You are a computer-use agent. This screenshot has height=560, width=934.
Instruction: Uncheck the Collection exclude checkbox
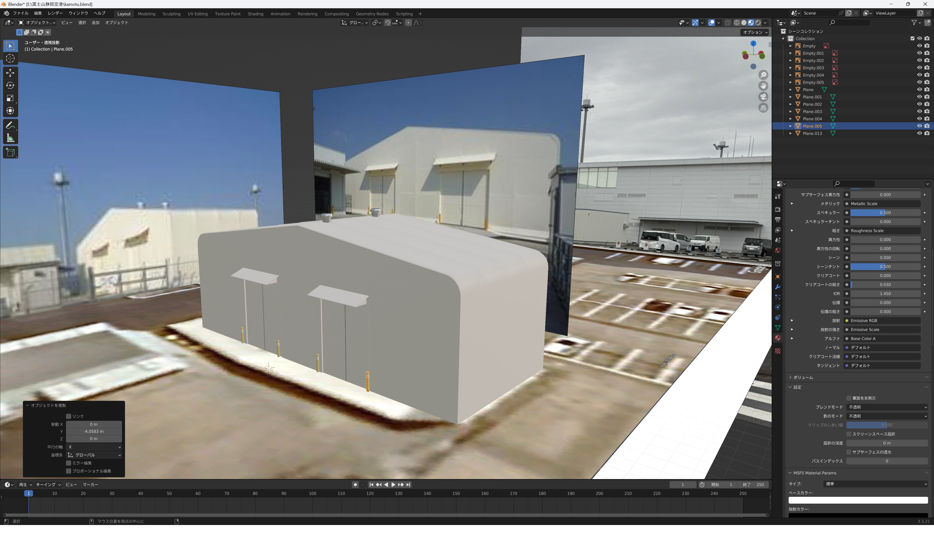[912, 38]
